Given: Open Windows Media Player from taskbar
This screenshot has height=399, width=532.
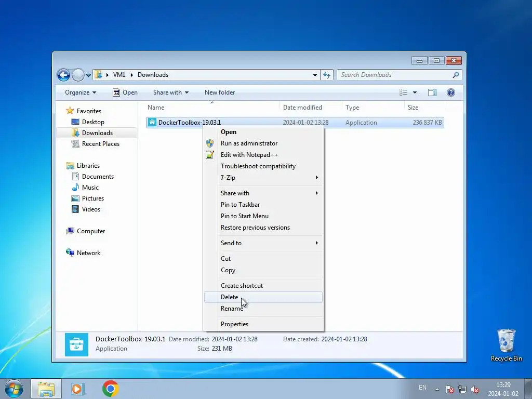Looking at the screenshot, I should (x=77, y=389).
